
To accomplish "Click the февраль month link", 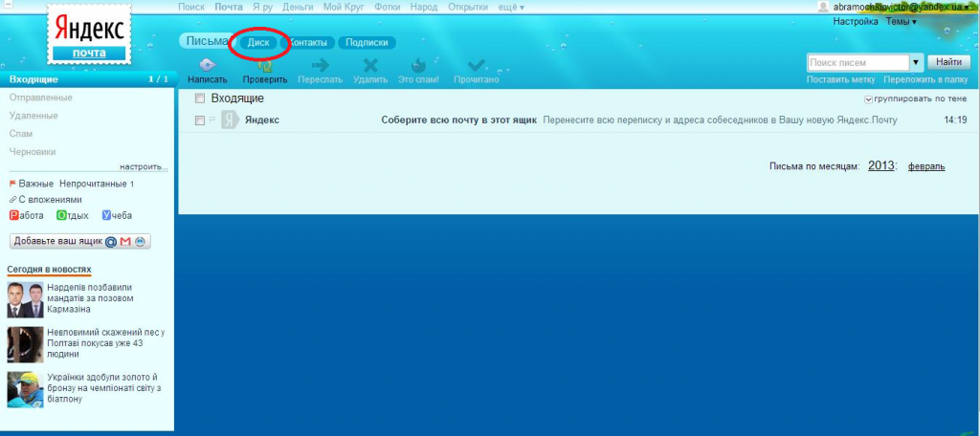I will coord(926,166).
